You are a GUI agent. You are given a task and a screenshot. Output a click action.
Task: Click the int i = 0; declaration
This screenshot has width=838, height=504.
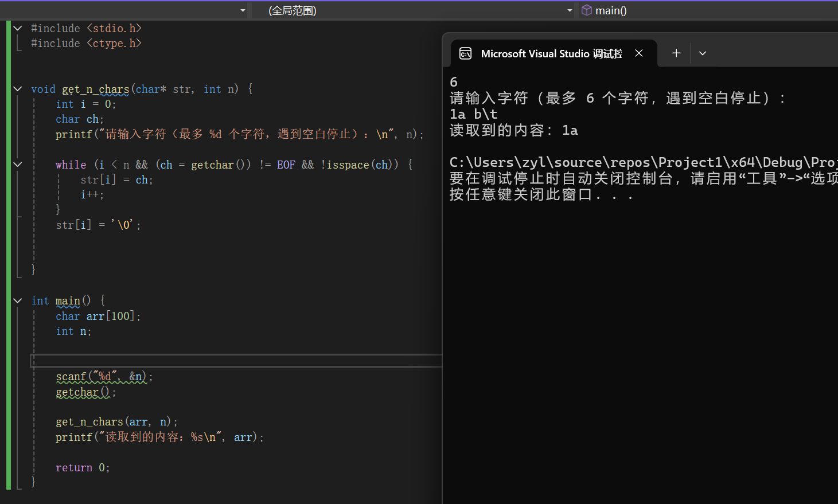point(86,104)
